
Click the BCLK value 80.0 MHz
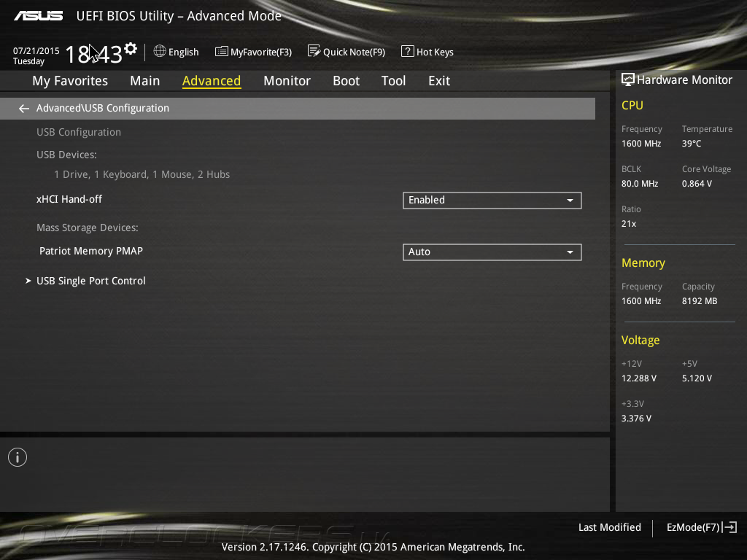pos(639,183)
